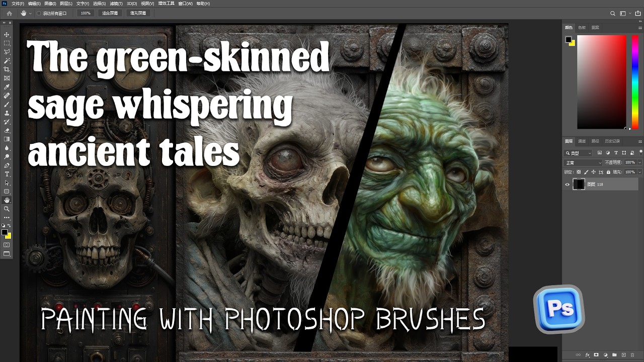Image resolution: width=644 pixels, height=362 pixels.
Task: Select the Dodge tool
Action: 7,156
